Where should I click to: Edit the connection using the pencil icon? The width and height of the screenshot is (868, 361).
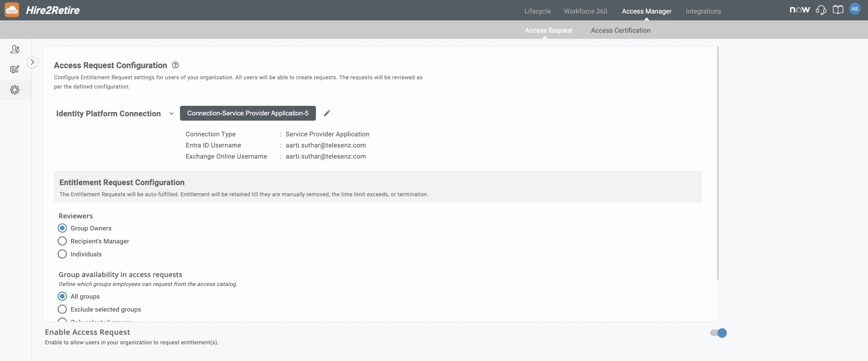[x=327, y=113]
